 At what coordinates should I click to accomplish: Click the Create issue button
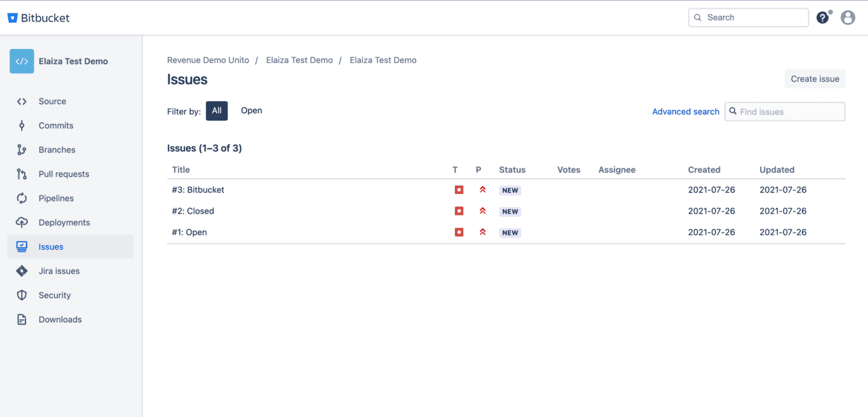pos(815,79)
